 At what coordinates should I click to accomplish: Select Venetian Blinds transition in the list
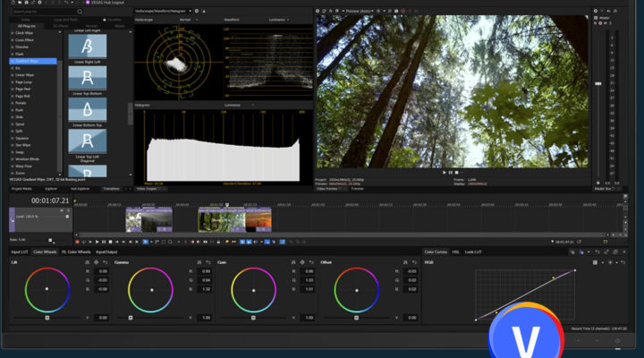[x=27, y=159]
